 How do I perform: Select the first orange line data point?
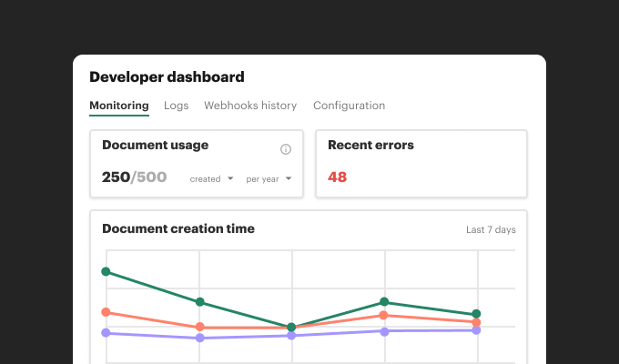tap(107, 312)
